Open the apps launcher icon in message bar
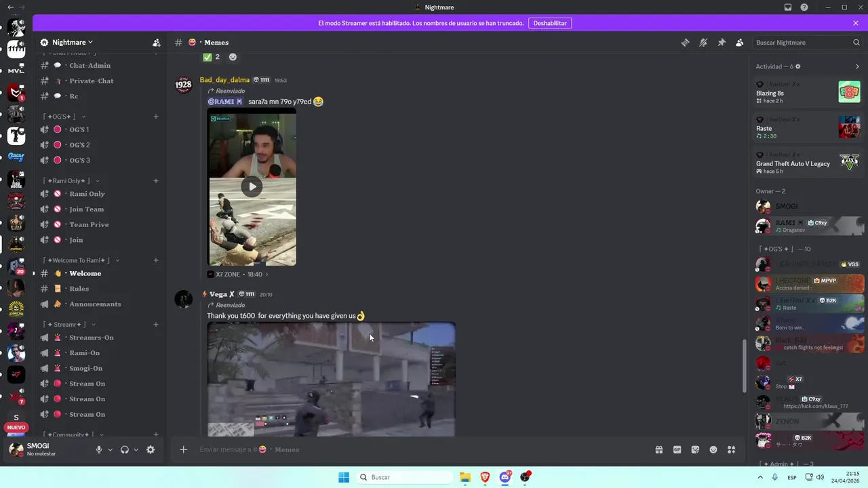Viewport: 868px width, 488px height. (731, 449)
